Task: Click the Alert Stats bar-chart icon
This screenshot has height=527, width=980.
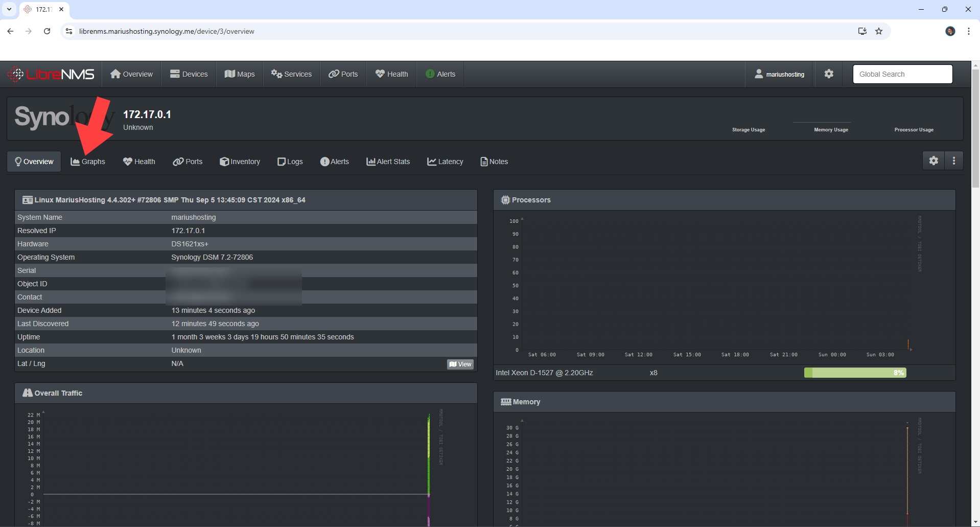Action: (371, 162)
